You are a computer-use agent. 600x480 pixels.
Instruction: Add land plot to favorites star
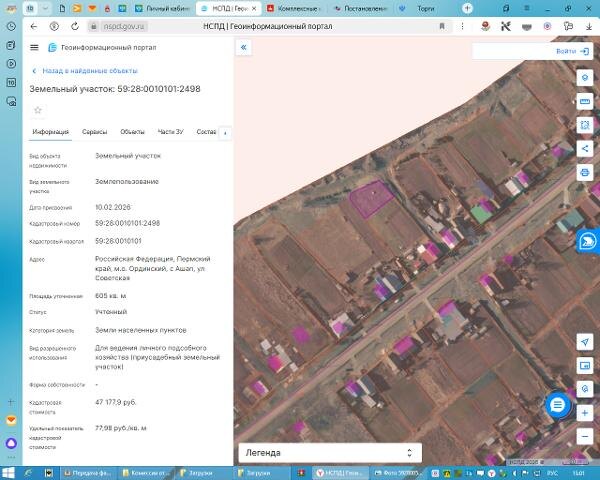(38, 110)
